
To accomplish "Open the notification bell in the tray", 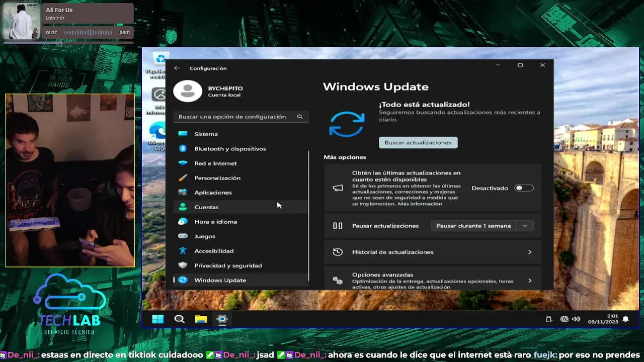I will click(x=626, y=319).
